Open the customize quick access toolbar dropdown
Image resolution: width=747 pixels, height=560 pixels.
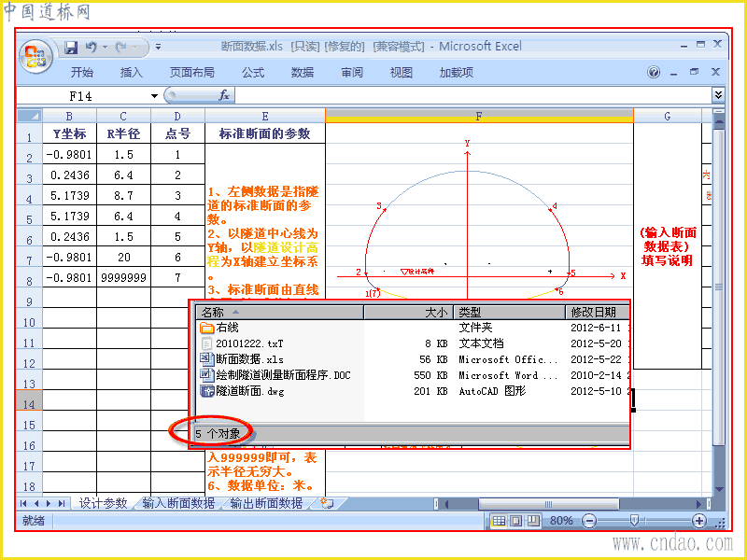[158, 47]
